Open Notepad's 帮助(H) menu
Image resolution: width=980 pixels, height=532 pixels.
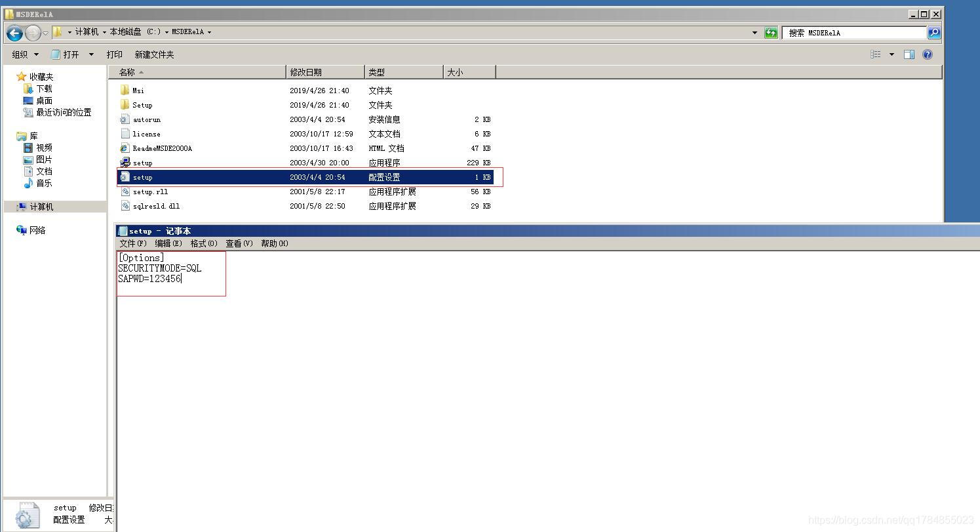(275, 243)
